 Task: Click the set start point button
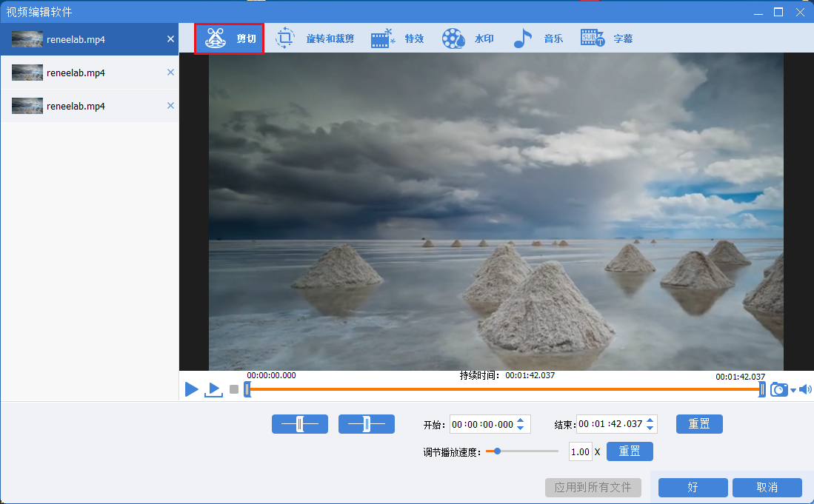300,424
